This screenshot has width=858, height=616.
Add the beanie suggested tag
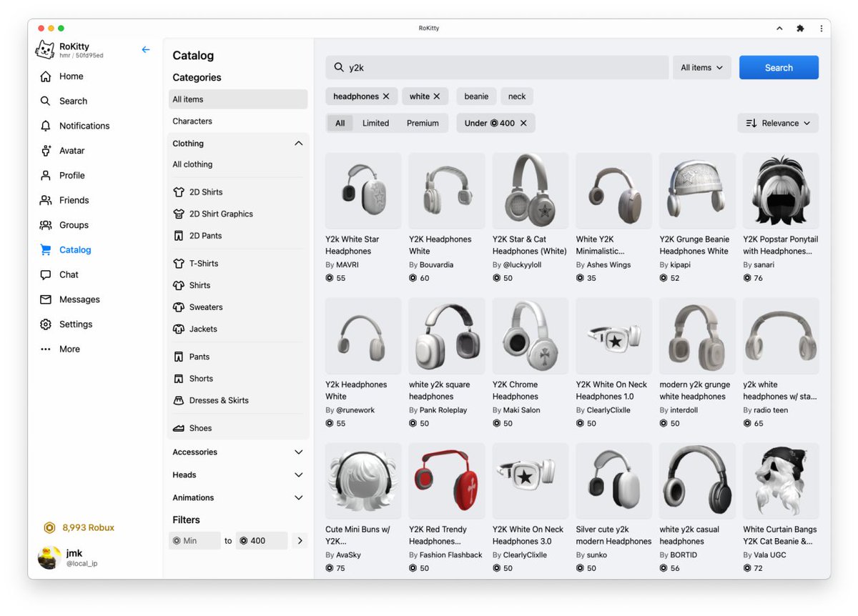(x=476, y=96)
